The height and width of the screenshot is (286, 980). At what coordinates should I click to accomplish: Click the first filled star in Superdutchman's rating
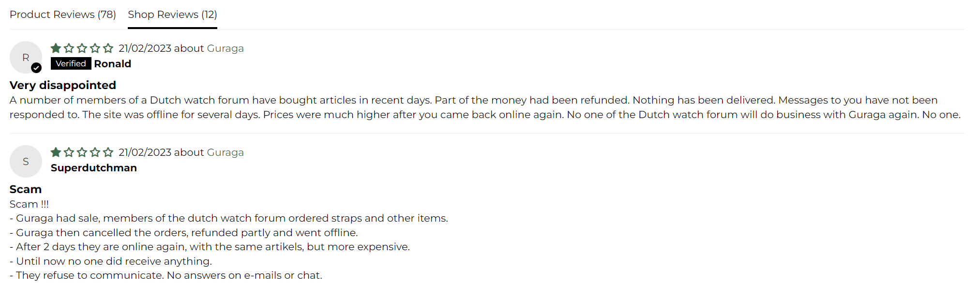pyautogui.click(x=56, y=152)
